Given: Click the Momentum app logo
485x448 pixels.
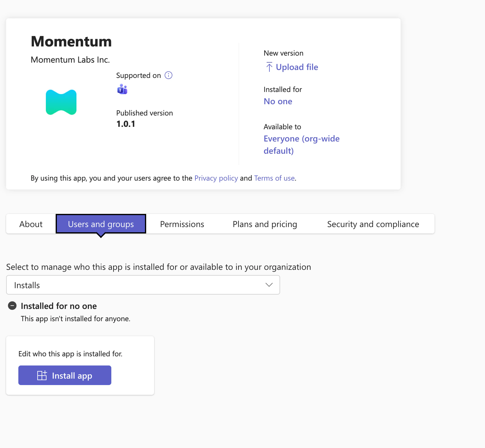Looking at the screenshot, I should tap(61, 102).
